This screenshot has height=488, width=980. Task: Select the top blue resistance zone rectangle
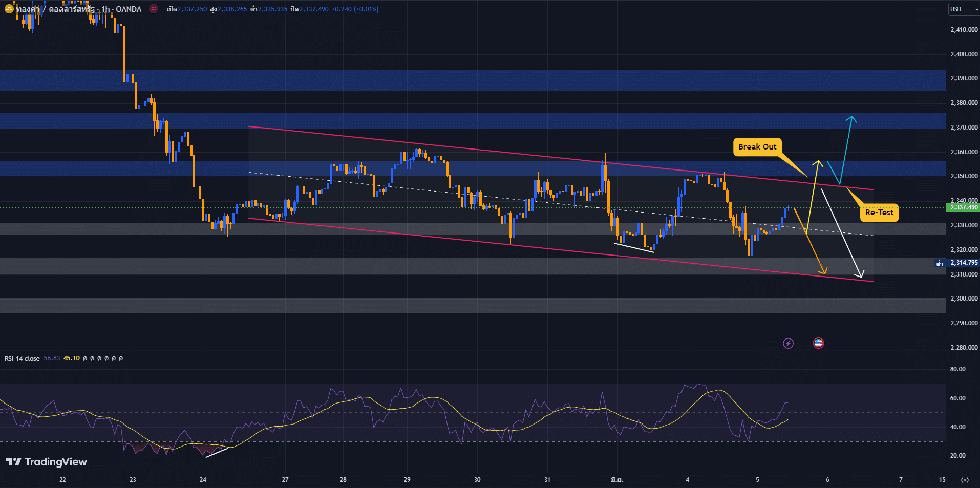click(461, 80)
